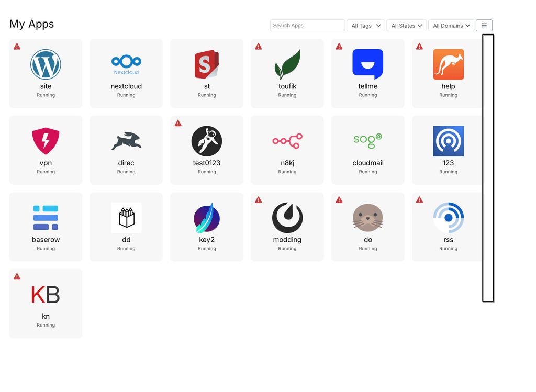The image size is (536, 392).
Task: Click warning triangle on tellme app
Action: [x=339, y=47]
